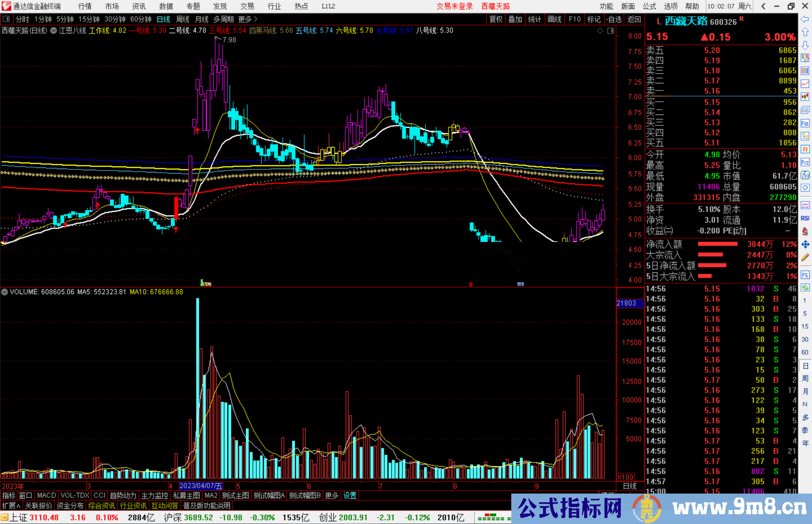Select the MACD indicator tab
Image resolution: width=812 pixels, height=524 pixels.
pyautogui.click(x=47, y=496)
